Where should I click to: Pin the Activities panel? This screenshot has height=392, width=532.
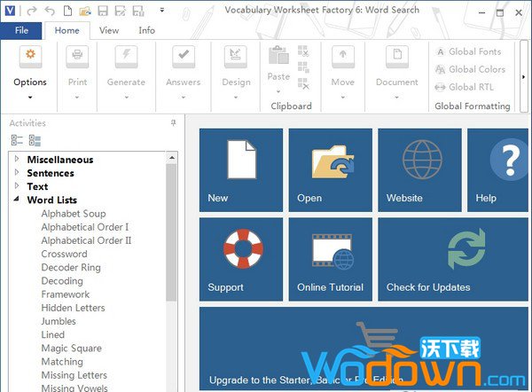(x=174, y=123)
